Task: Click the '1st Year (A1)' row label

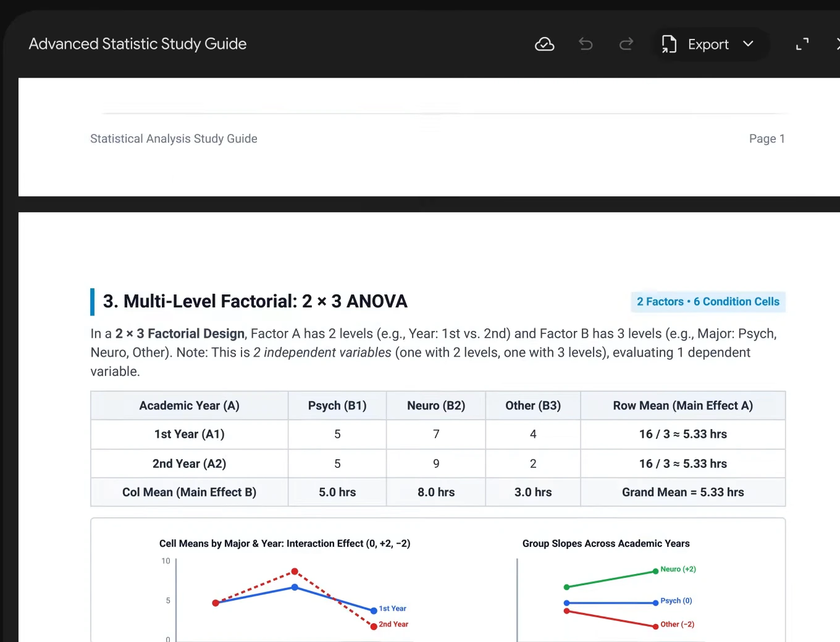Action: point(189,435)
